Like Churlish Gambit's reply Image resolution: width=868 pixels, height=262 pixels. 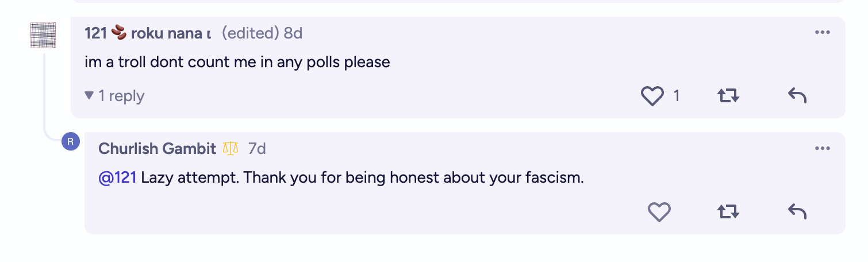tap(659, 213)
